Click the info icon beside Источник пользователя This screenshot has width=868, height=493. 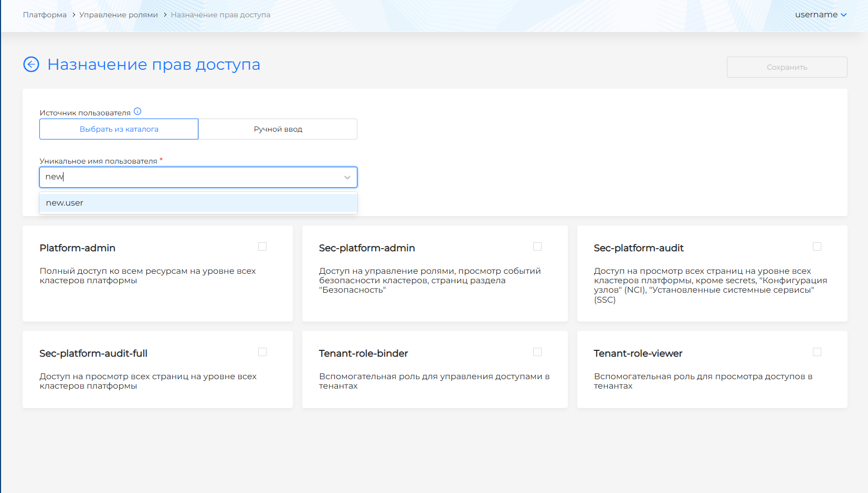coord(137,111)
